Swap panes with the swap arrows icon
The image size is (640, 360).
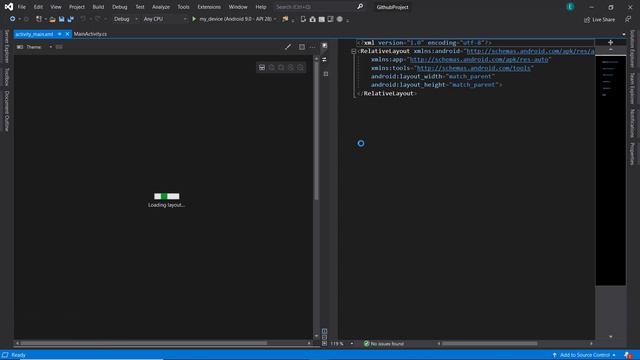(x=324, y=60)
